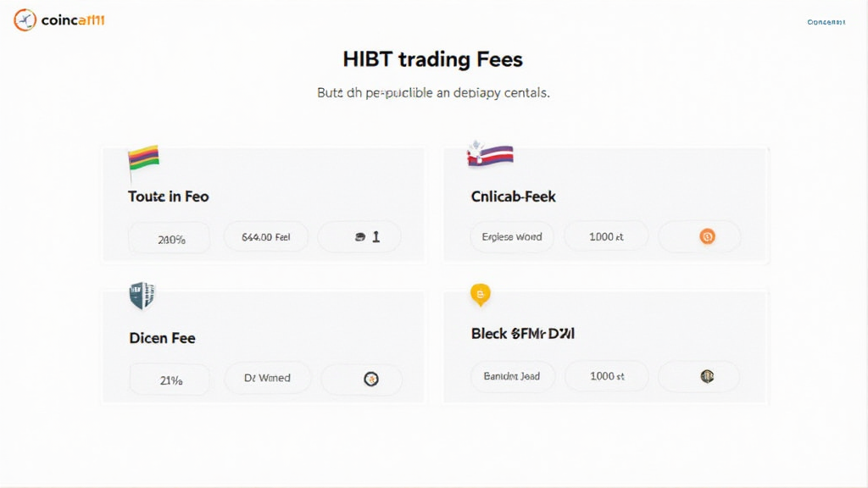
Task: Select the 280% pill button
Action: (171, 239)
